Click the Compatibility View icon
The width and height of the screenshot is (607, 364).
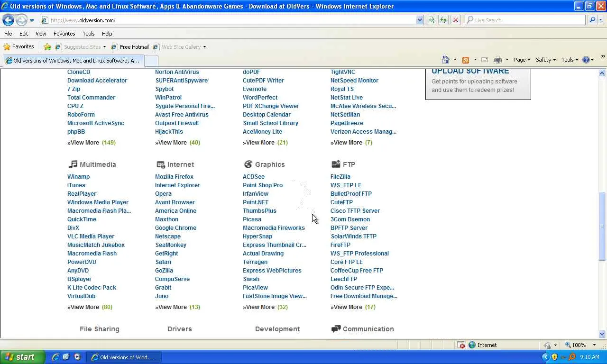431,20
